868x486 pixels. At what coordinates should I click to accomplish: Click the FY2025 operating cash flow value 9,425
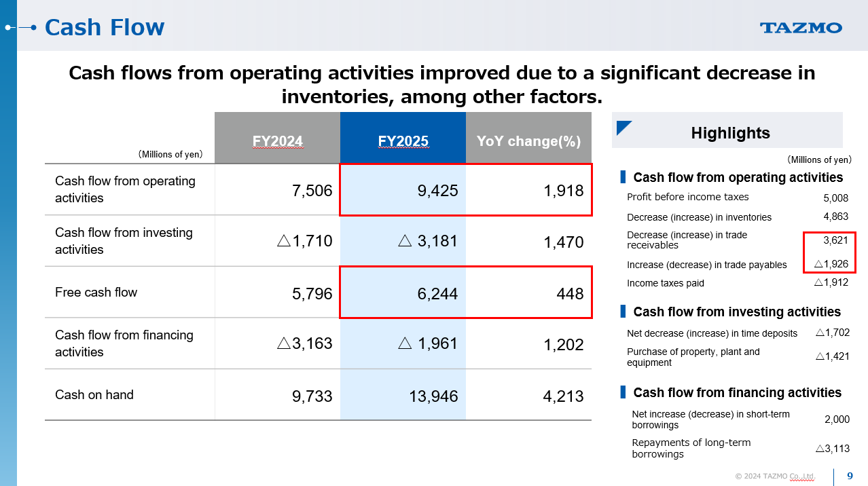pos(437,191)
